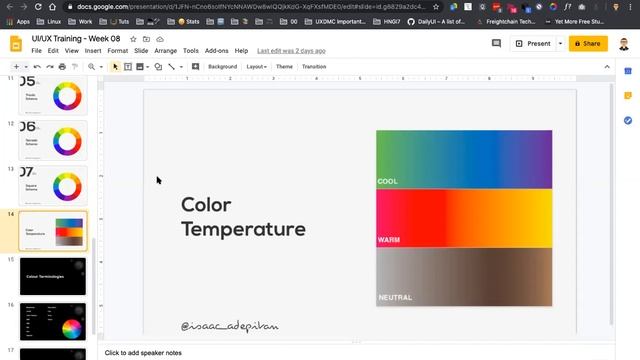Expand new slide layout dropdown arrow
The width and height of the screenshot is (640, 360).
coord(26,67)
